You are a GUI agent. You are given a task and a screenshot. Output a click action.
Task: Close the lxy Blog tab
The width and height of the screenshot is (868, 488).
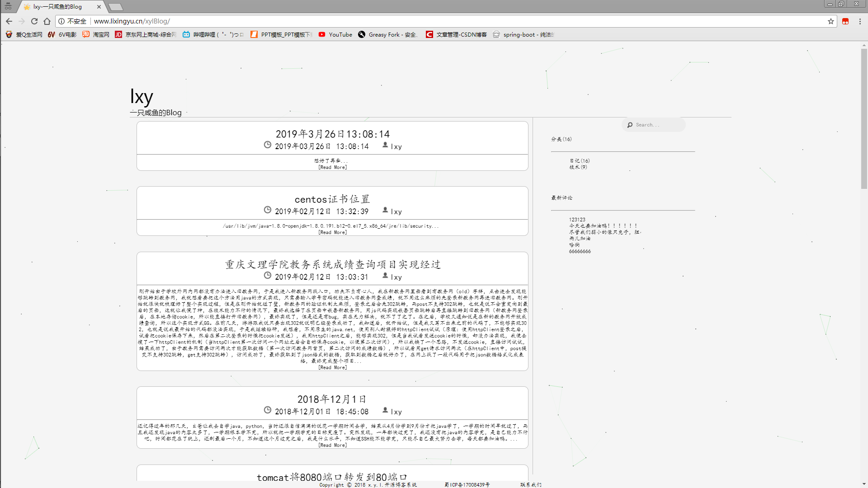(x=99, y=7)
